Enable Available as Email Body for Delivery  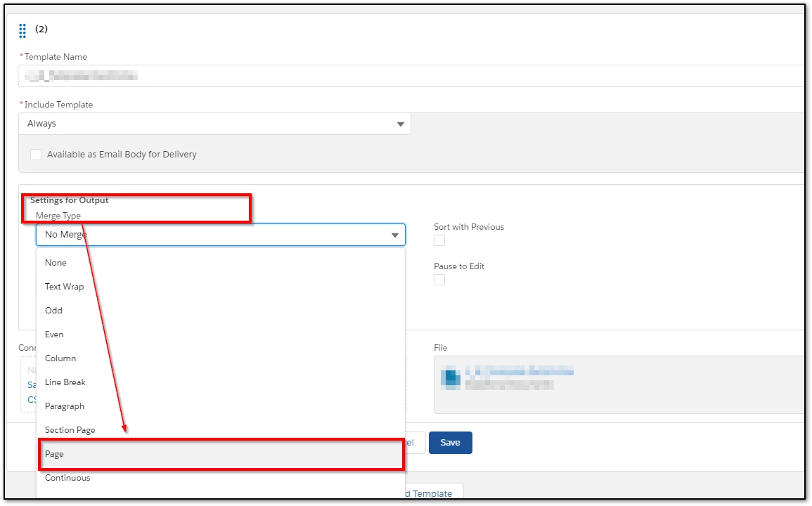36,155
